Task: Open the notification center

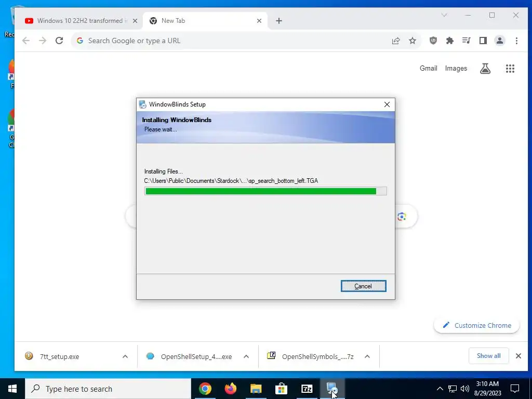Action: coord(515,389)
